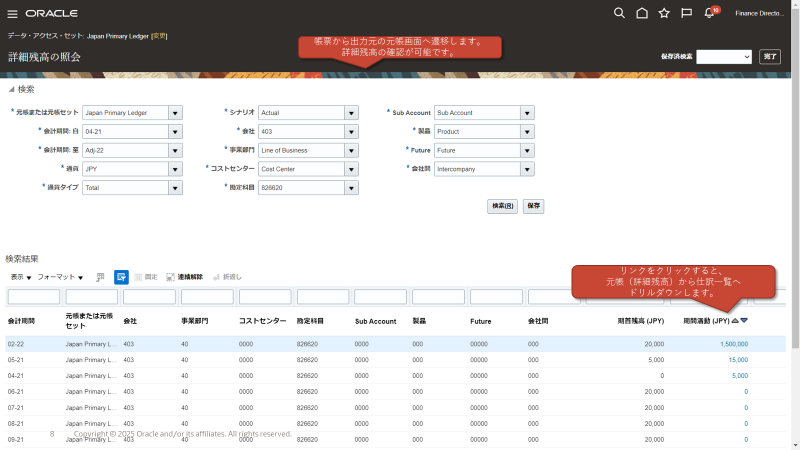Image resolution: width=800 pixels, height=450 pixels.
Task: Open コストセンター Cost Center dropdown arrow
Action: click(351, 169)
